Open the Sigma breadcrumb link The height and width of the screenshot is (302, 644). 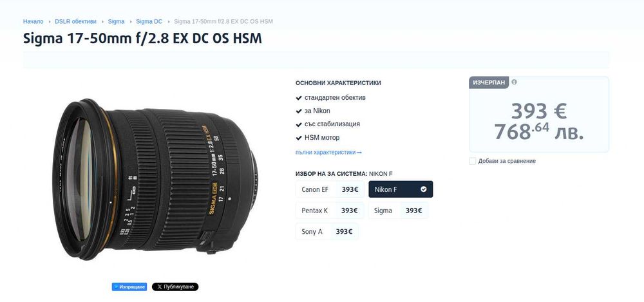(116, 21)
